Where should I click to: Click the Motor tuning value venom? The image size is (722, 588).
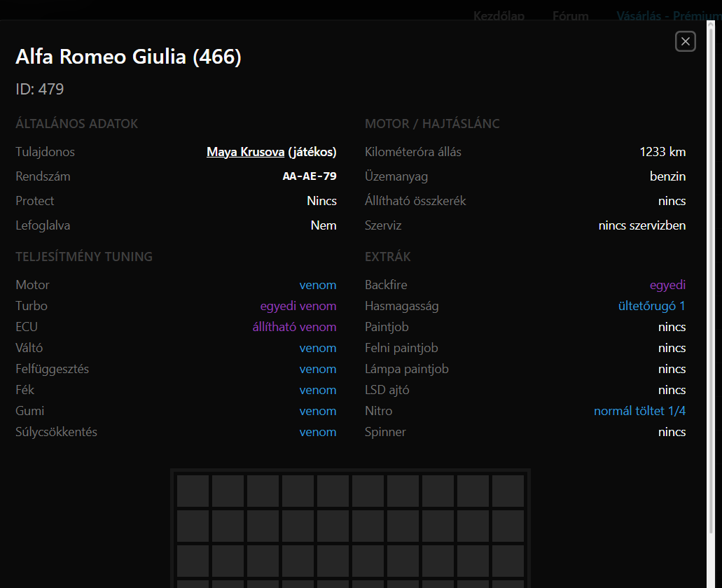coord(318,285)
